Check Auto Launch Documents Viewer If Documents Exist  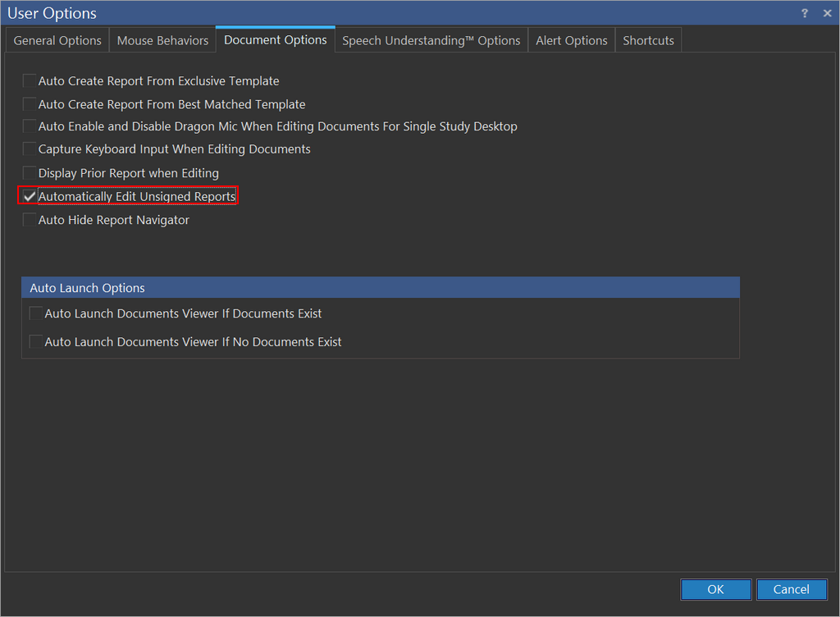point(36,313)
